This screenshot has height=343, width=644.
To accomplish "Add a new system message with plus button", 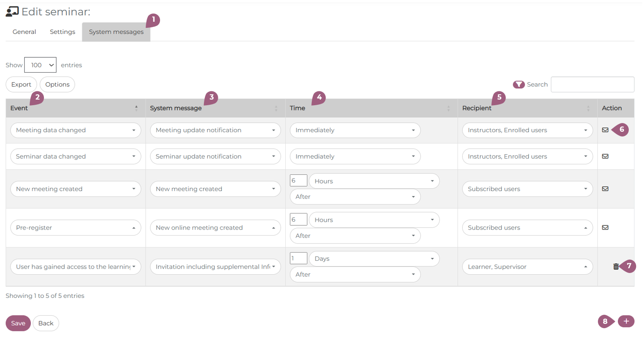I will point(626,321).
